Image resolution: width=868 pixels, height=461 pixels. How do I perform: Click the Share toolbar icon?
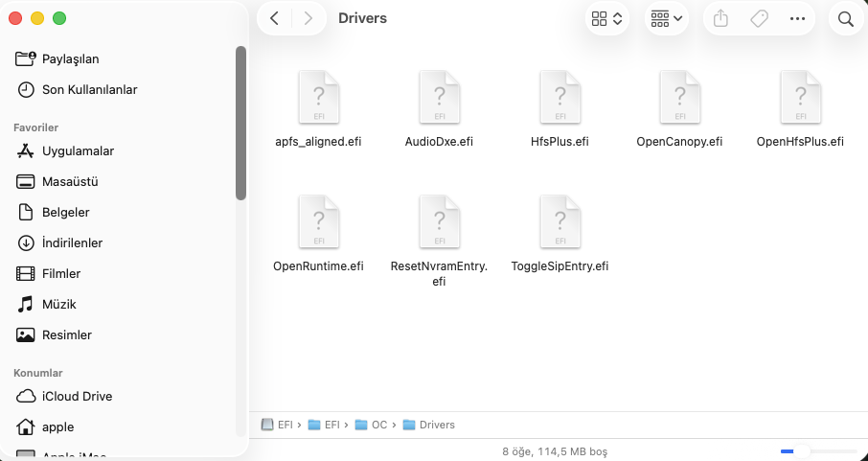coord(721,18)
